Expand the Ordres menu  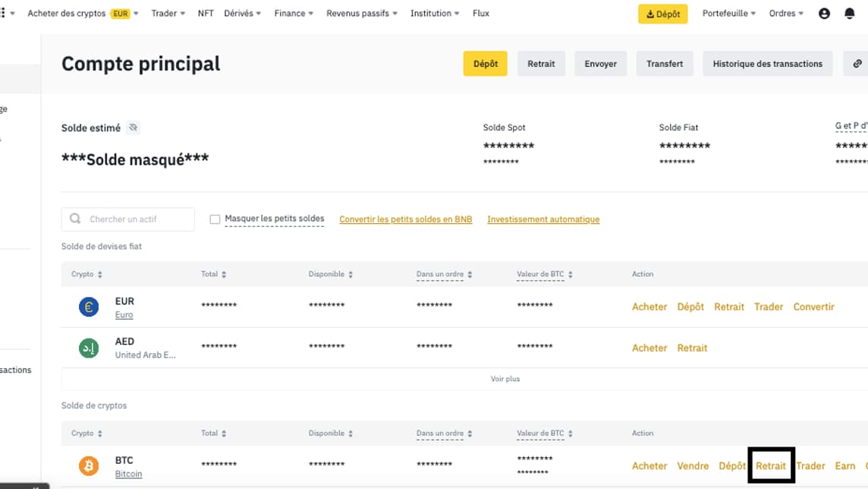pyautogui.click(x=786, y=14)
